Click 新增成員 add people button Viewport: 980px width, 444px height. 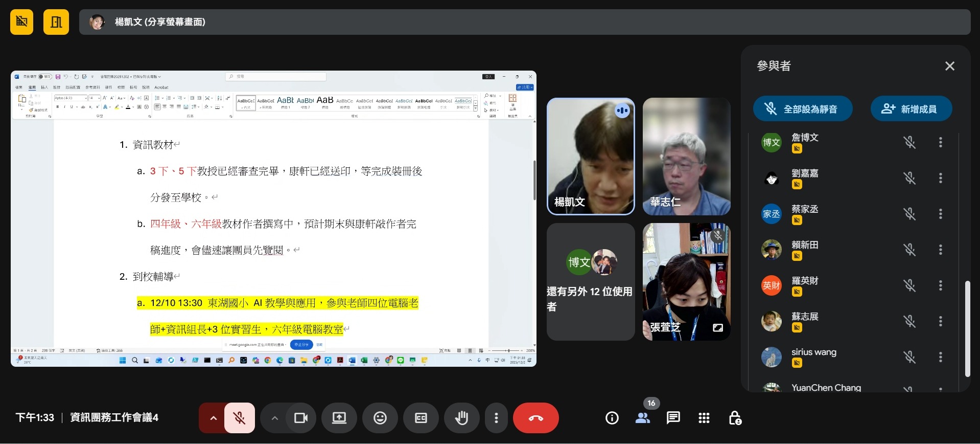(911, 109)
